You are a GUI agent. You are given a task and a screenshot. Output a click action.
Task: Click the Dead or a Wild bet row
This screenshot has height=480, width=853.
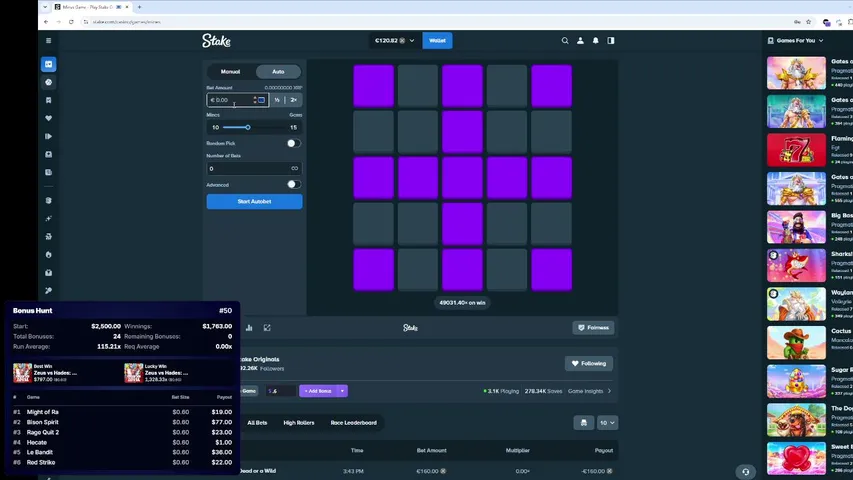428,471
